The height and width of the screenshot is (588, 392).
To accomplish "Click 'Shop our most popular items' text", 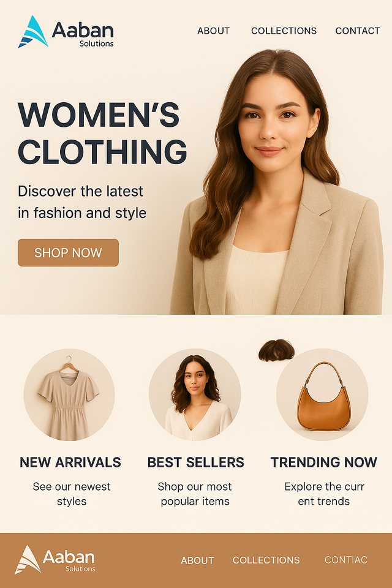I will click(x=195, y=494).
